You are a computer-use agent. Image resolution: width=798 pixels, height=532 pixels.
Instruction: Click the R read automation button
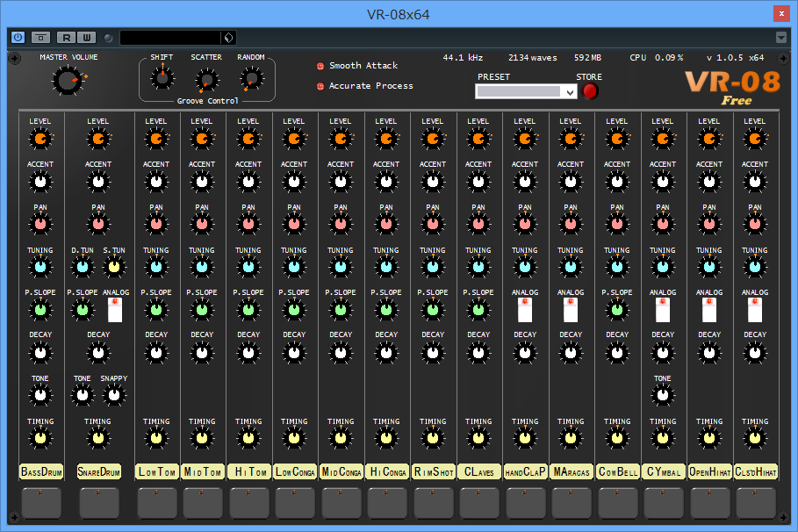[x=66, y=37]
